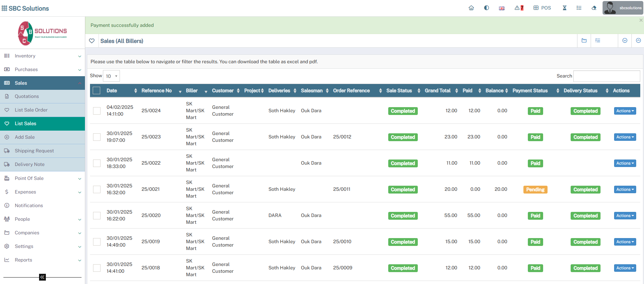Screen dimensions: 644x284
Task: Click the home icon in top bar
Action: point(471,8)
